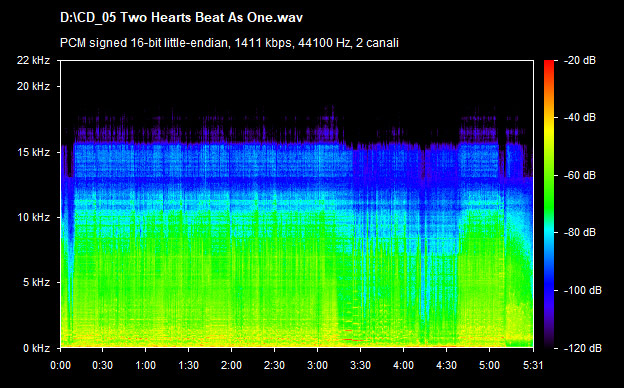624x388 pixels.
Task: Click the 15 kHz frequency axis label
Action: pos(33,152)
